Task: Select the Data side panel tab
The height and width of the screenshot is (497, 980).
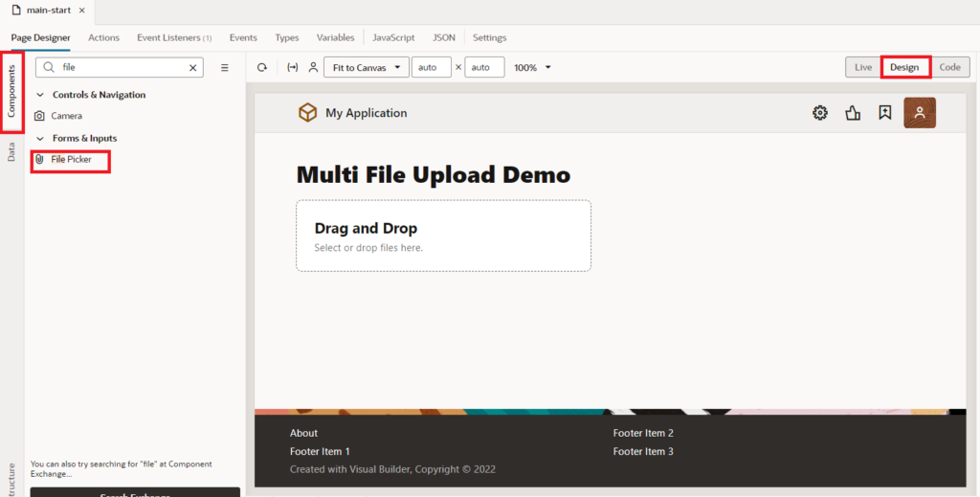Action: click(11, 152)
